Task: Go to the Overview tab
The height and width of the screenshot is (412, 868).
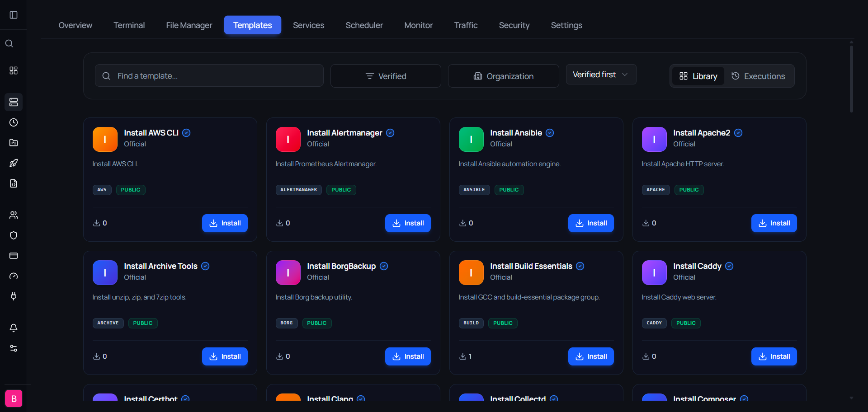Action: click(75, 25)
